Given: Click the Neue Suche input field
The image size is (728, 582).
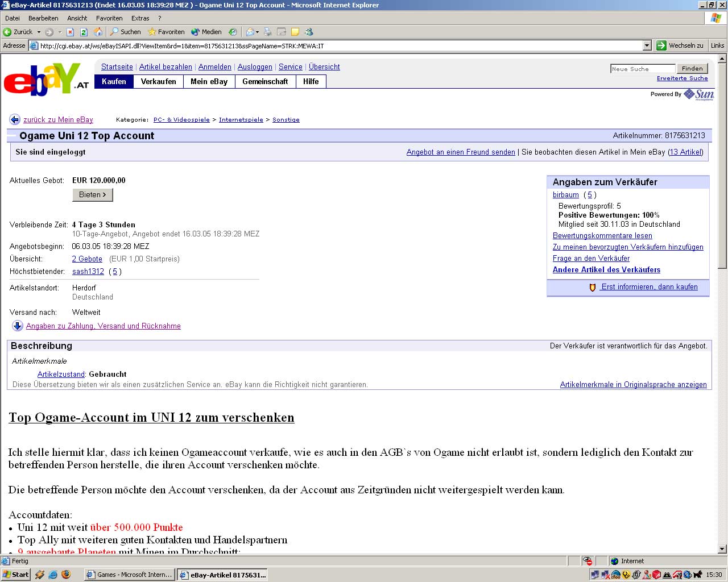Looking at the screenshot, I should point(643,69).
